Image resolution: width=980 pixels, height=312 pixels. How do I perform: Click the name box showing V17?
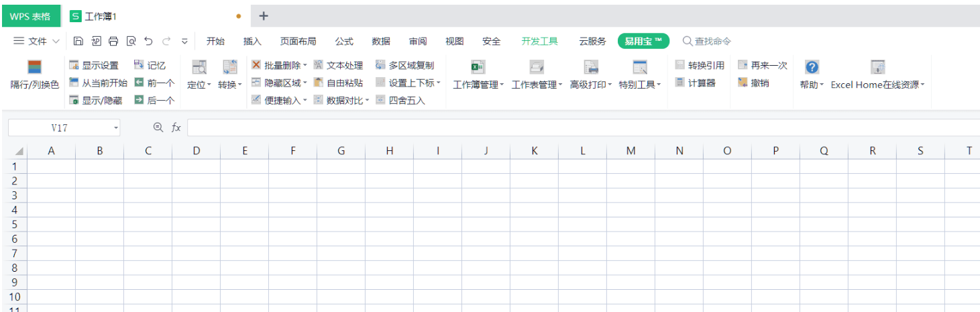point(59,127)
